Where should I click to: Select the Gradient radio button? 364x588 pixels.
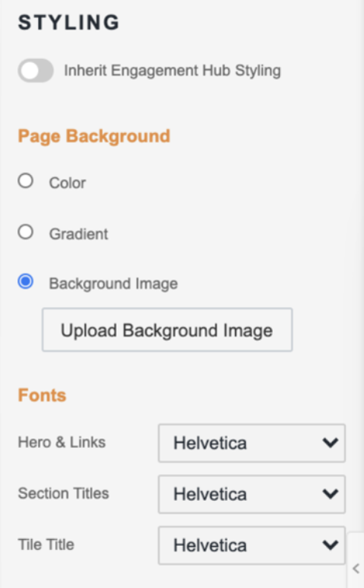[26, 232]
